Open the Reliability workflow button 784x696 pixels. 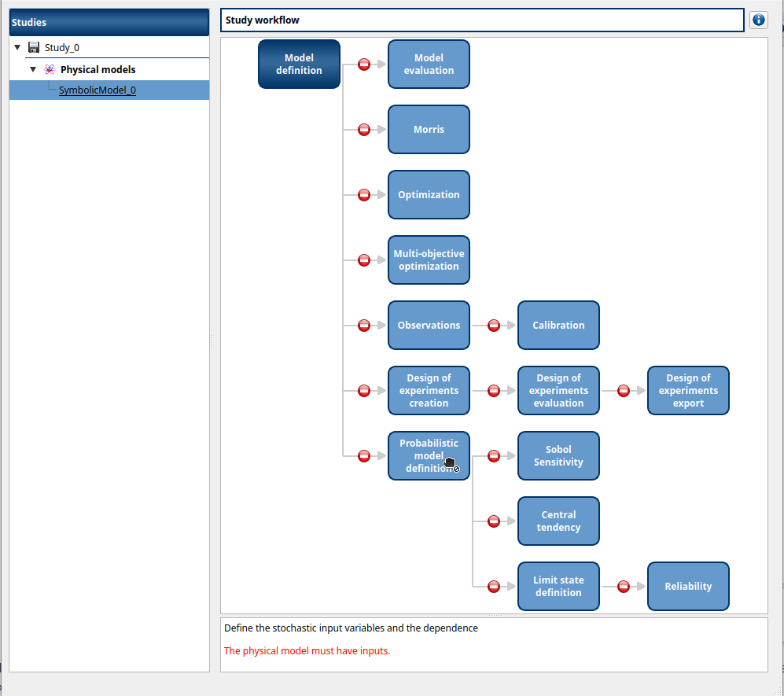pos(689,587)
